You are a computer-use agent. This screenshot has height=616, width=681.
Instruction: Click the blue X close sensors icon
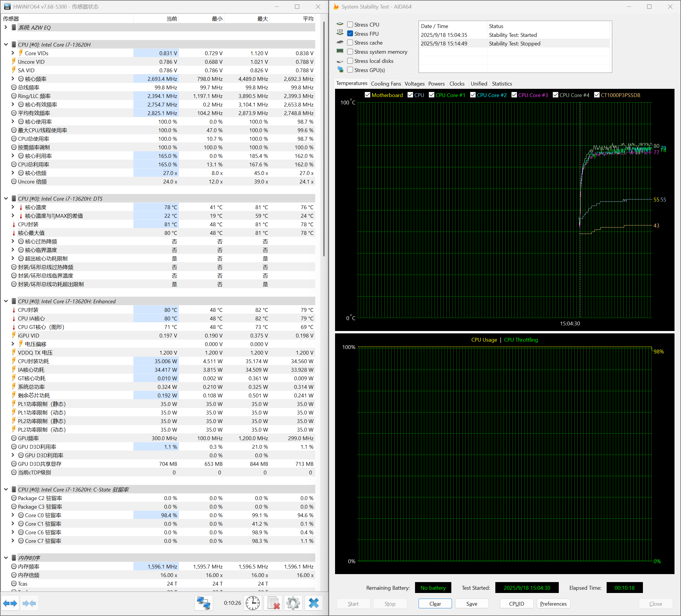(x=313, y=603)
